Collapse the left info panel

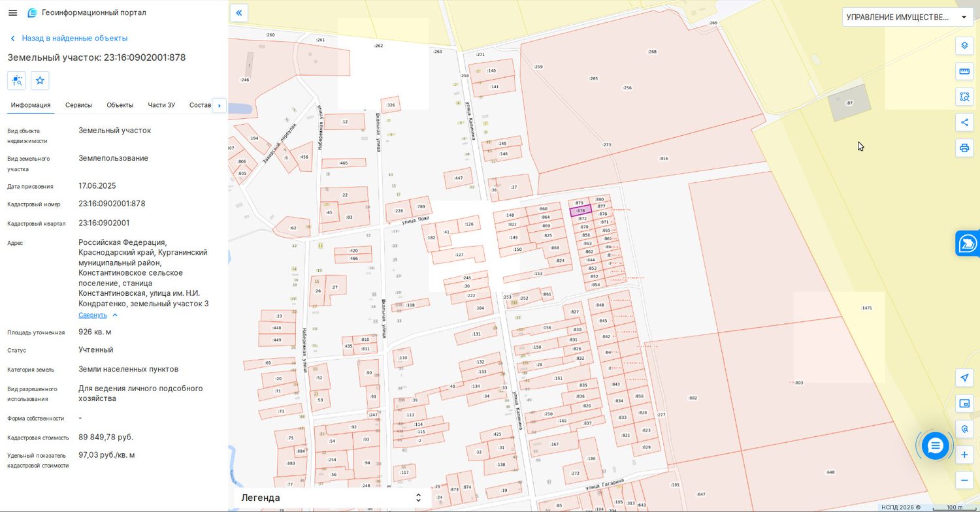pos(239,12)
